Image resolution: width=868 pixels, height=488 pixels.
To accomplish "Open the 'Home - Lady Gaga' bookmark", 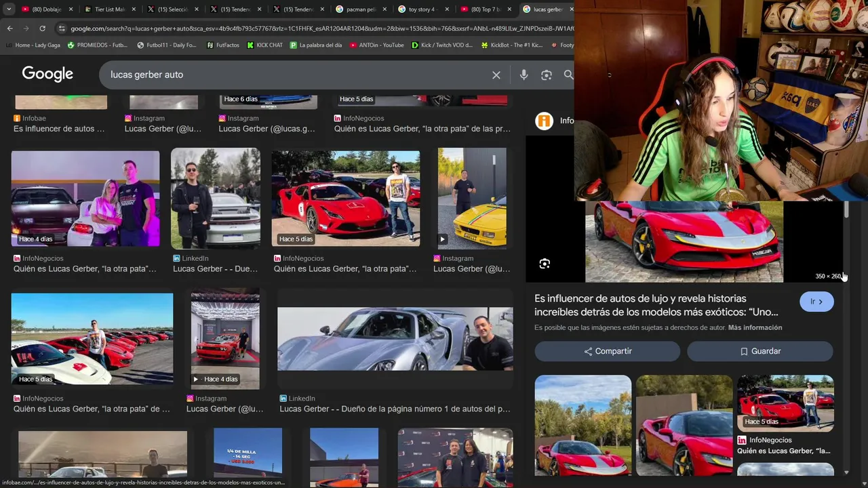I will tap(33, 45).
